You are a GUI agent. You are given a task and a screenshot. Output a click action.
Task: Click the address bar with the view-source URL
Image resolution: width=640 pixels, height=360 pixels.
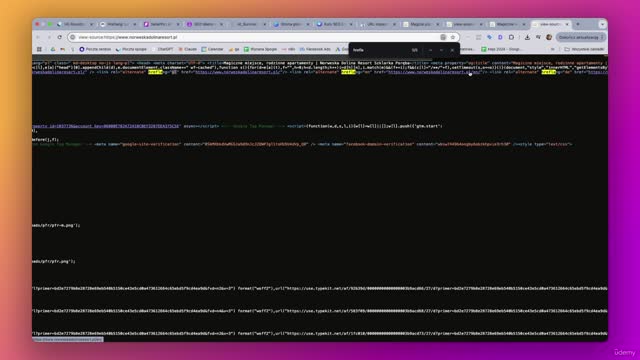257,37
